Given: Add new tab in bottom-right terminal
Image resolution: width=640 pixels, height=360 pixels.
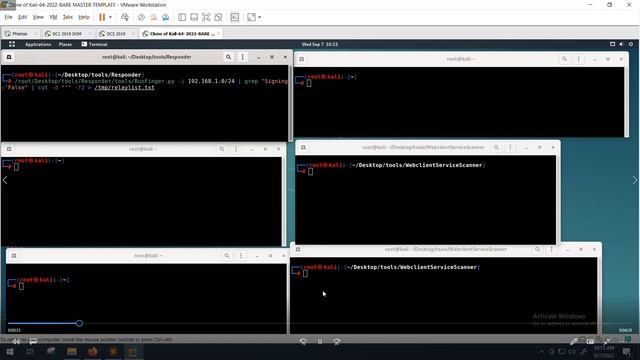Looking at the screenshot, I should coord(298,249).
